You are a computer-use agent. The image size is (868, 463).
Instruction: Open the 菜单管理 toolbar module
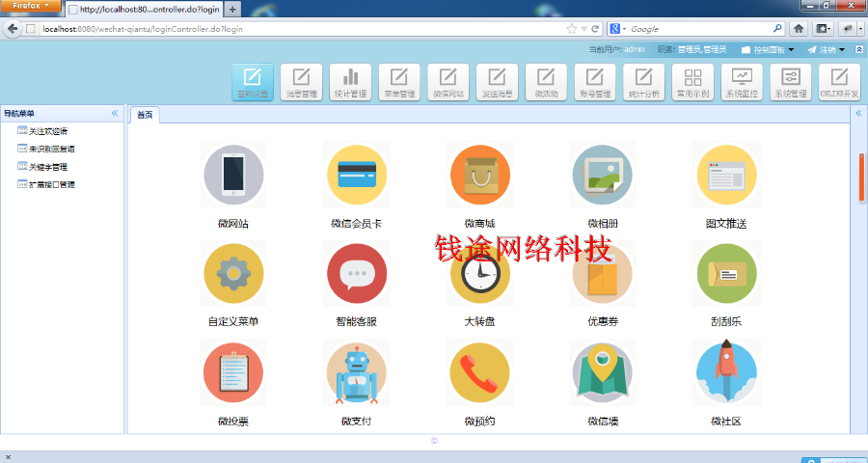point(399,82)
